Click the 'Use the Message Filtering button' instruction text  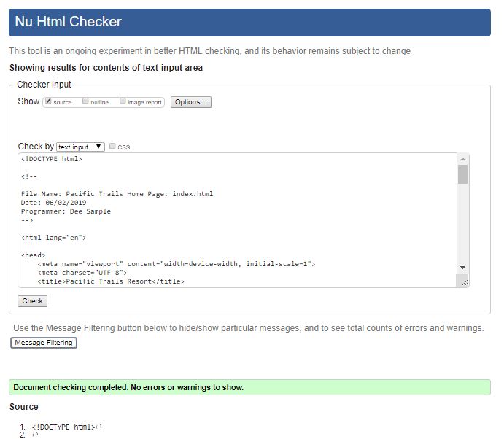click(x=249, y=328)
